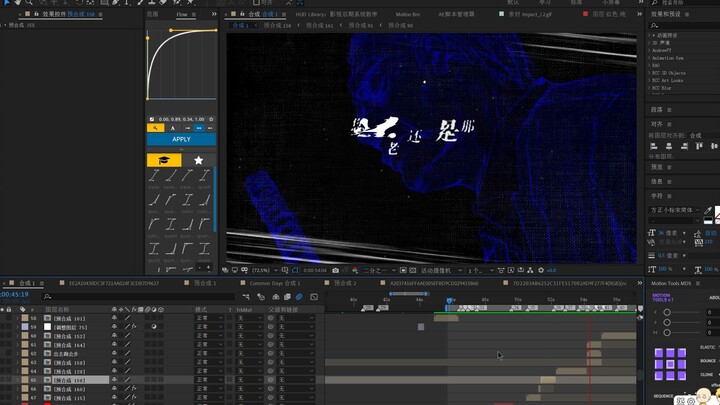Open the 合成 1 timeline tab
This screenshot has width=720, height=405.
point(27,283)
